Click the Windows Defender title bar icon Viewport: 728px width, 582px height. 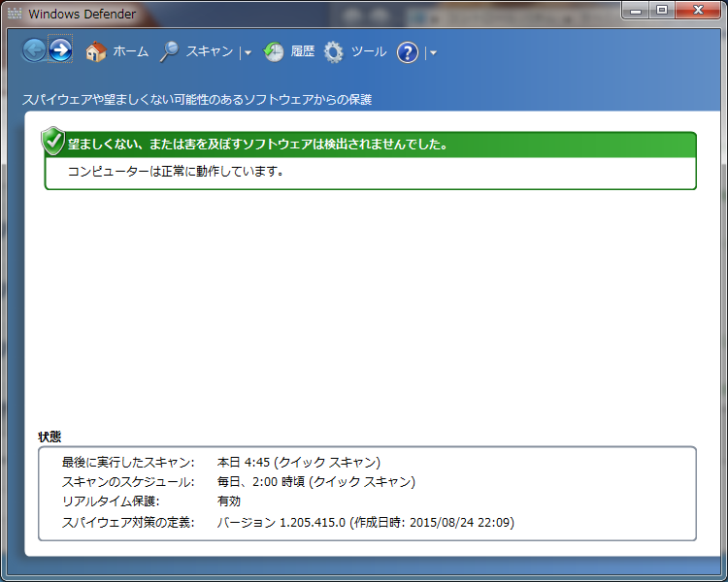[x=15, y=14]
